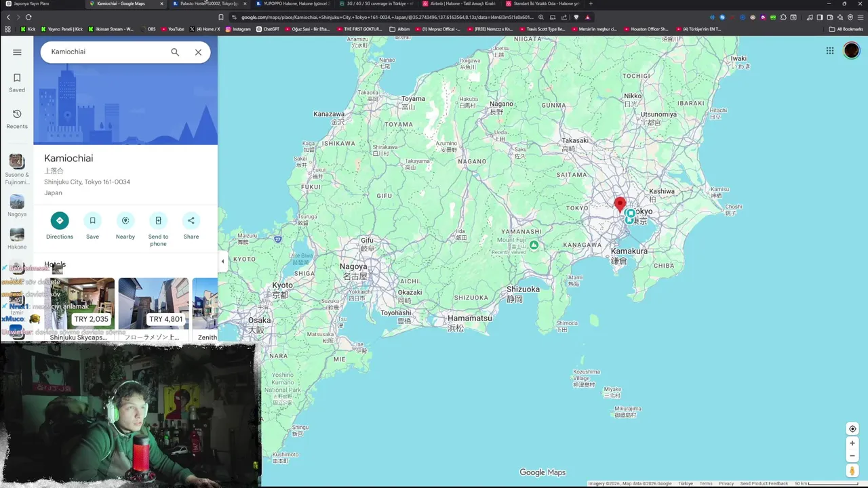
Task: Toggle the browser sidebar panel icon
Action: [x=820, y=17]
